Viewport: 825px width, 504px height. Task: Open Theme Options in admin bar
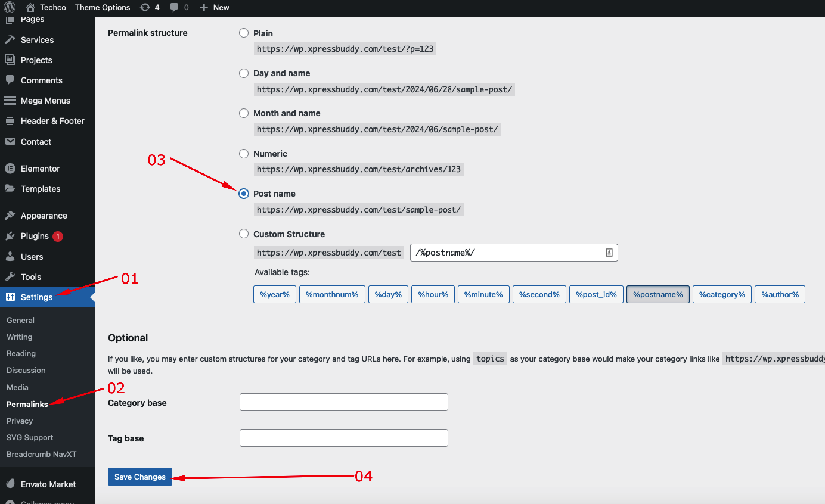coord(103,7)
